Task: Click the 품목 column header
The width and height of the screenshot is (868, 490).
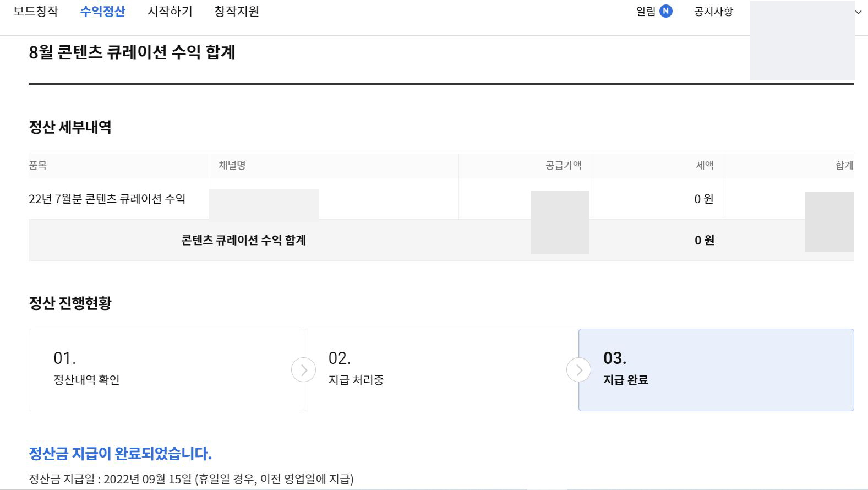Action: click(37, 165)
